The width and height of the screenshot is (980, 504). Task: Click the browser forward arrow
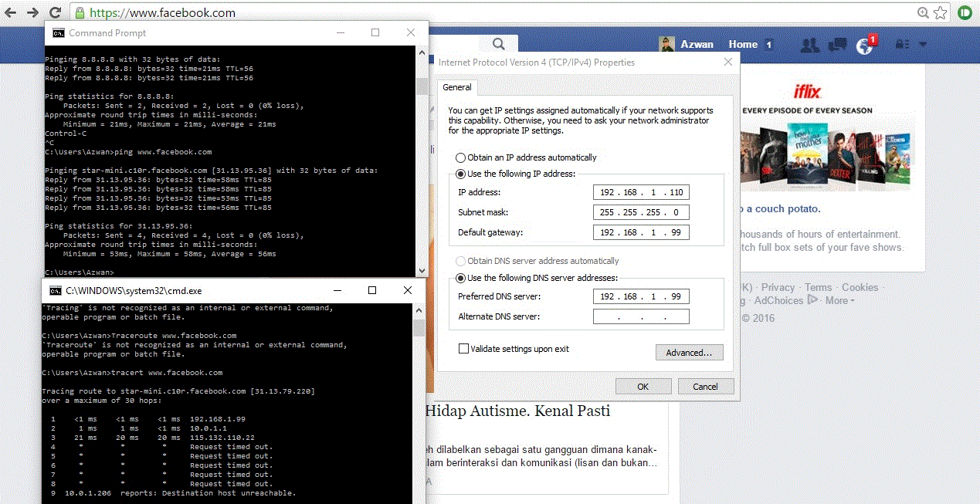[32, 12]
